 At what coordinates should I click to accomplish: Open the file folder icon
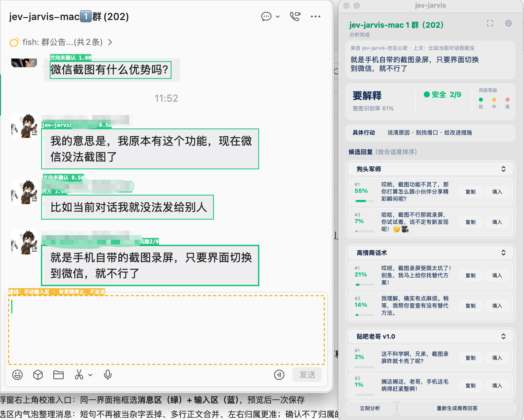coord(59,375)
